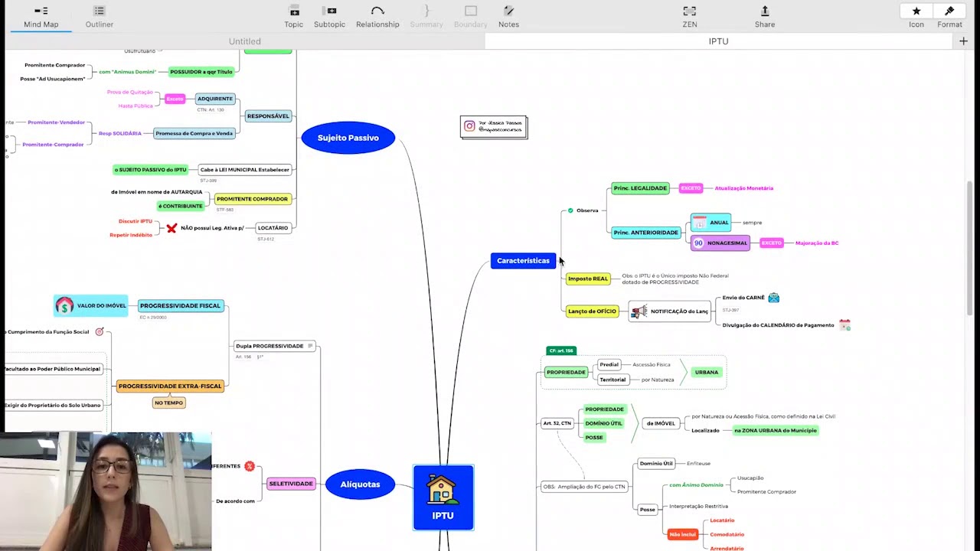Screen dimensions: 980x551
Task: Select the SELETIVIDADE topic
Action: coord(291,484)
